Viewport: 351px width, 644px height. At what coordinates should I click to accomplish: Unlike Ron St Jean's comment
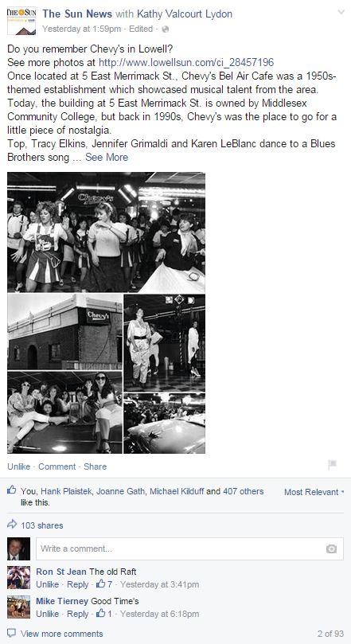pos(47,584)
